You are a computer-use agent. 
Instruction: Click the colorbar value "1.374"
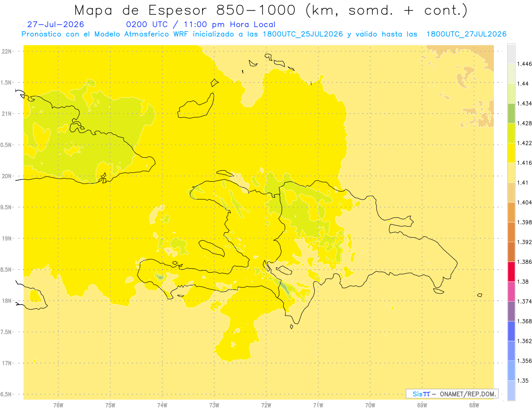coord(525,301)
